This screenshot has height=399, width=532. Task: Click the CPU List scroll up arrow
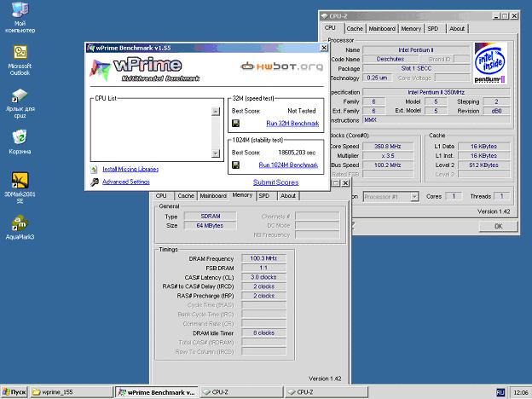click(216, 112)
